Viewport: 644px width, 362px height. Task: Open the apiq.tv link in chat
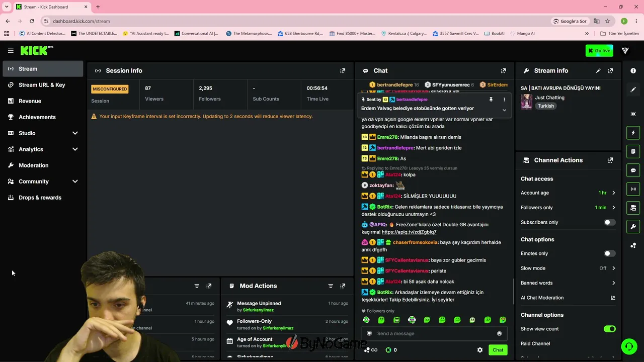point(409,232)
